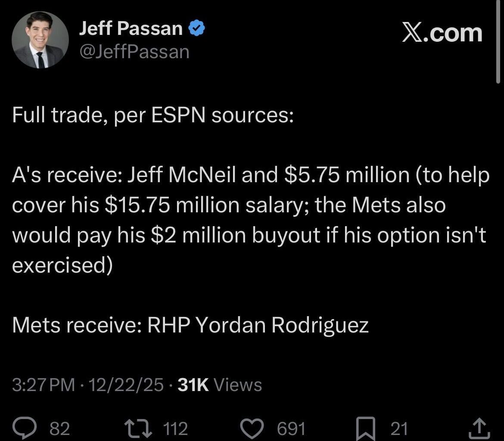Click the 12/22/25 timestamp
The height and width of the screenshot is (441, 504).
click(x=124, y=385)
